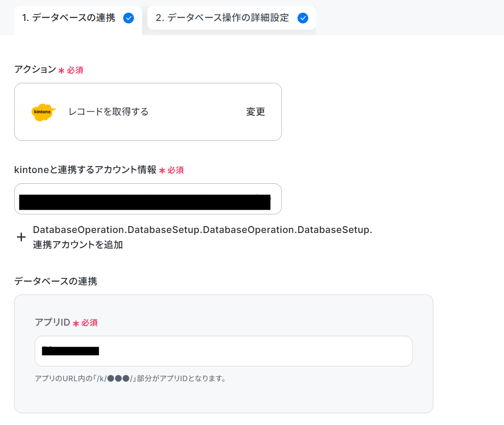Click 連携アカウントを追加 link
Image resolution: width=504 pixels, height=425 pixels.
78,245
